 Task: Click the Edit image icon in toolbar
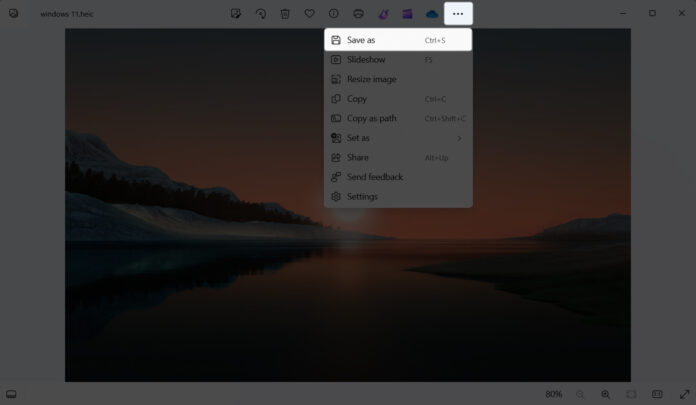[236, 14]
